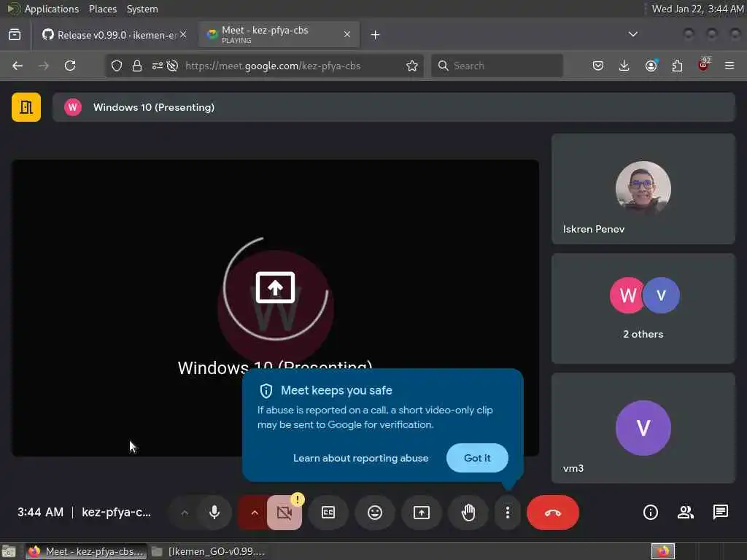Open Learn about reporting abuse link
The width and height of the screenshot is (747, 560).
(360, 458)
